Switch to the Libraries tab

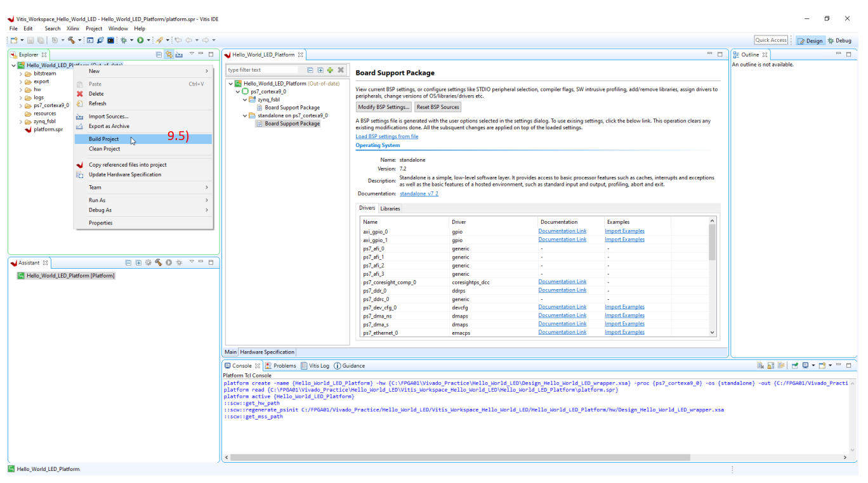point(390,209)
